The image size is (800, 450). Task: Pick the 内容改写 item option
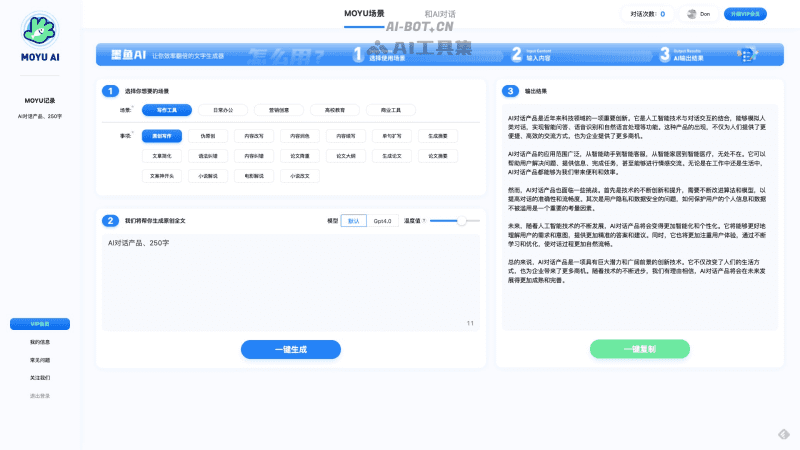pyautogui.click(x=253, y=135)
